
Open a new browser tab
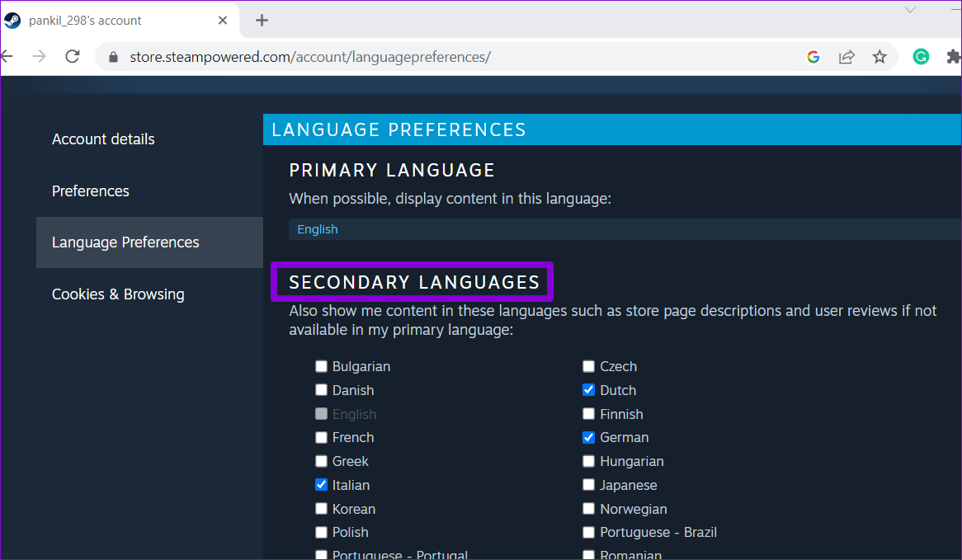[x=262, y=20]
